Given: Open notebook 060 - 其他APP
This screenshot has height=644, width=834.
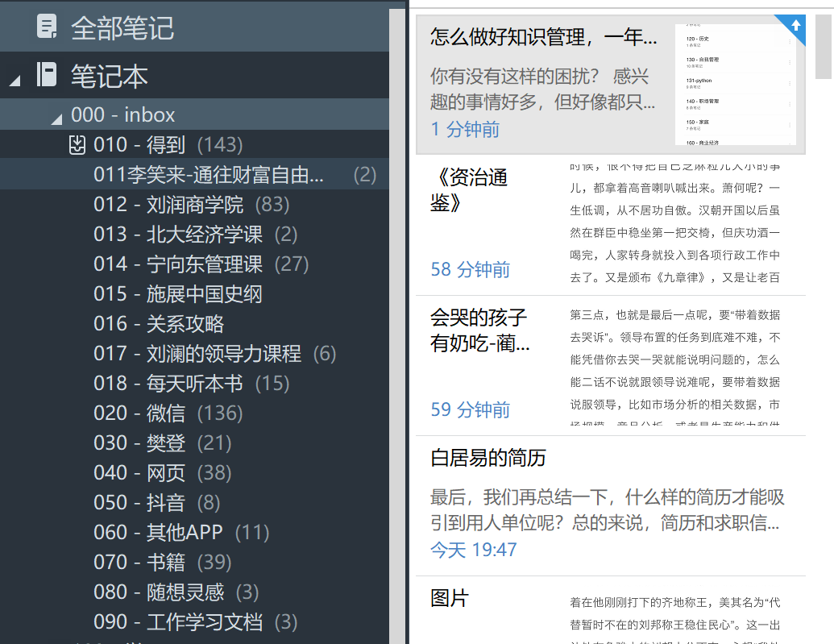Looking at the screenshot, I should (195, 532).
